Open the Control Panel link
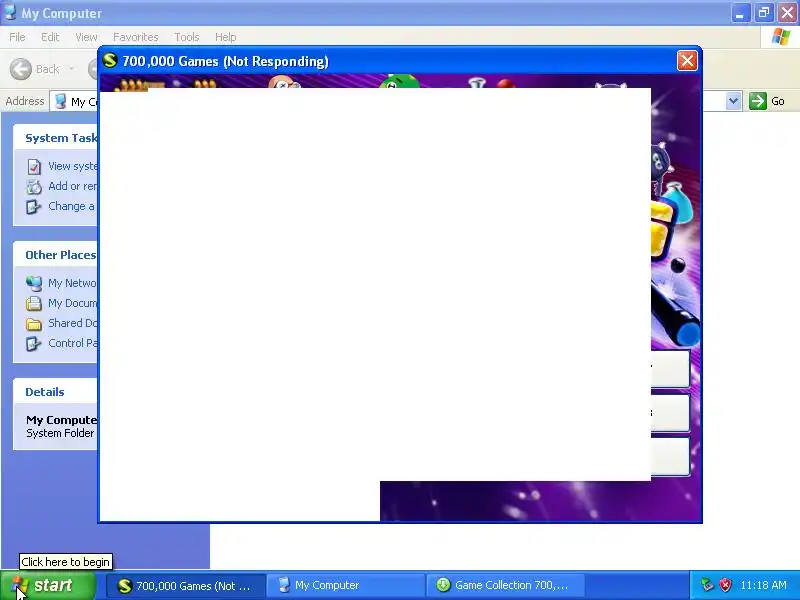The image size is (800, 600). point(72,343)
